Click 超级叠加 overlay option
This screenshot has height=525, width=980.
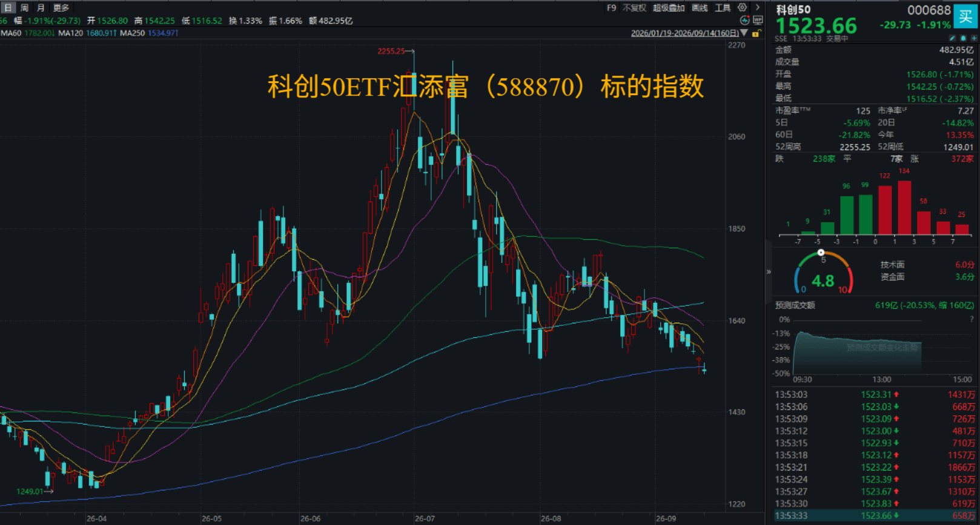coord(669,8)
